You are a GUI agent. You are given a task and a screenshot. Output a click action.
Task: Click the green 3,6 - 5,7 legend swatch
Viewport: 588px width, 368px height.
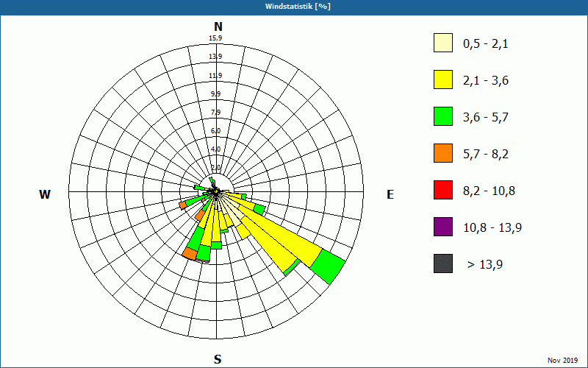(443, 116)
